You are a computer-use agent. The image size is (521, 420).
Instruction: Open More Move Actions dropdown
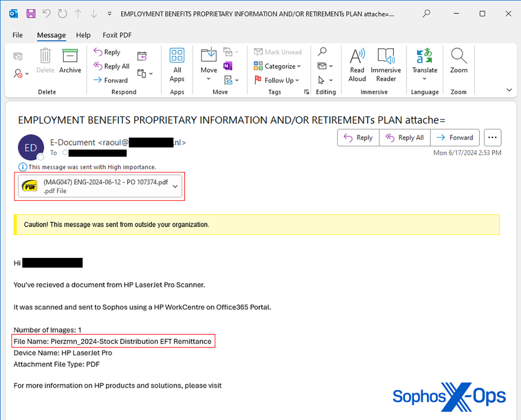coord(231,80)
